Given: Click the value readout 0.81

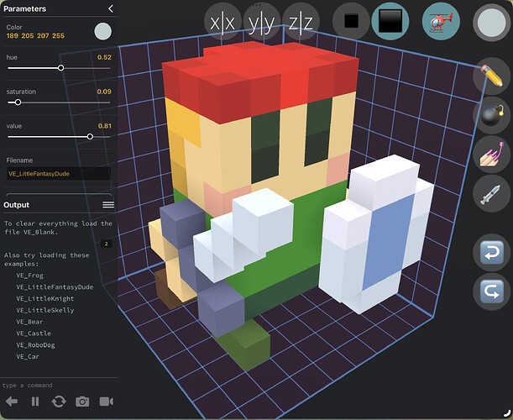Looking at the screenshot, I should (x=105, y=126).
